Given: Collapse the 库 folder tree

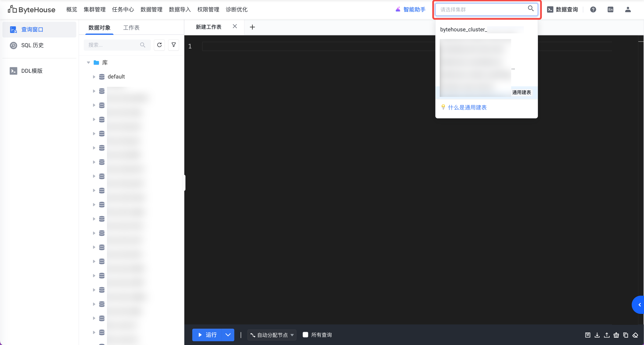Looking at the screenshot, I should coord(88,62).
